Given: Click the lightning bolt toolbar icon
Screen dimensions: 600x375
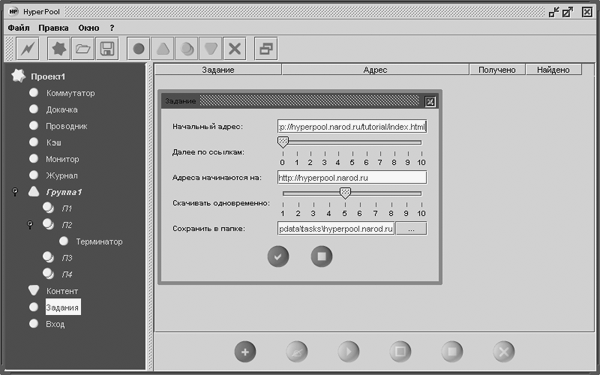Looking at the screenshot, I should click(x=28, y=49).
